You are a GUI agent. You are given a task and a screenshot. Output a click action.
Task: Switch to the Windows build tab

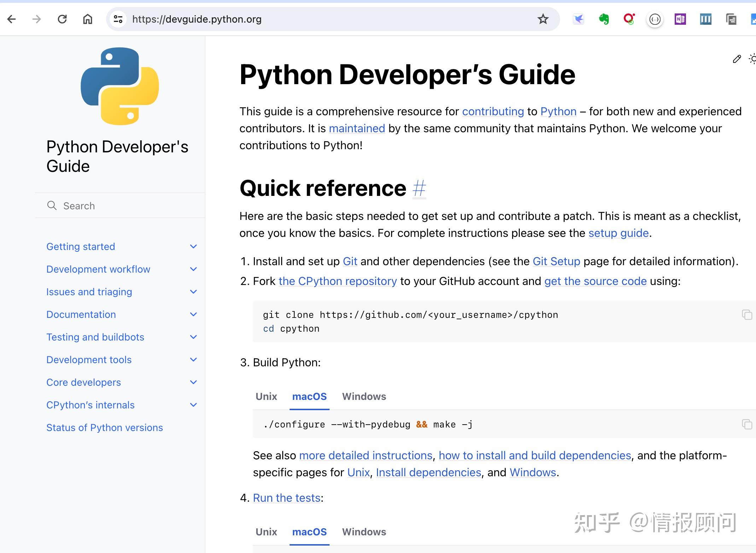(x=364, y=396)
